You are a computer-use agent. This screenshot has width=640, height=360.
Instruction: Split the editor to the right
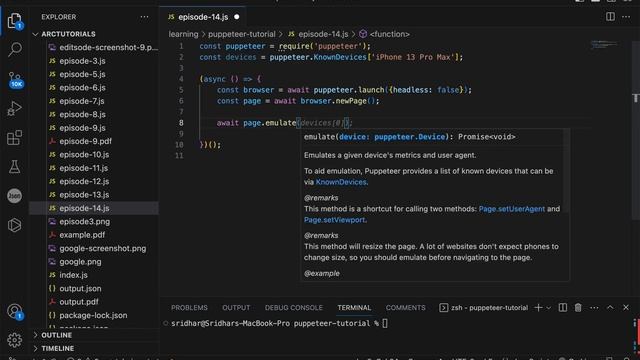click(610, 17)
